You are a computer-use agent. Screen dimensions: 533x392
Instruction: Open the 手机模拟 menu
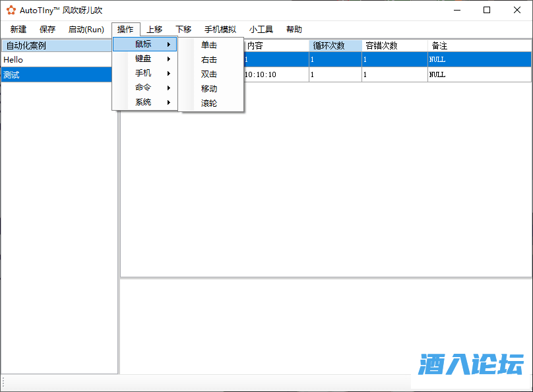(x=220, y=30)
